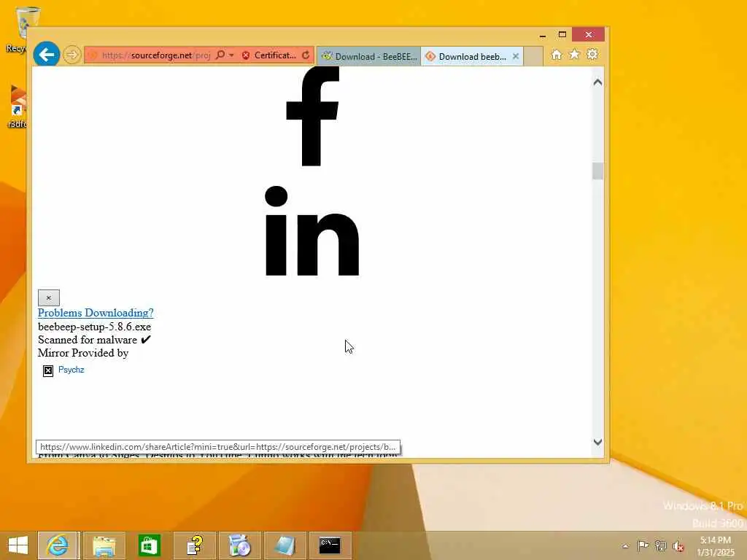Click the large Facebook share icon
This screenshot has width=747, height=560.
(312, 116)
